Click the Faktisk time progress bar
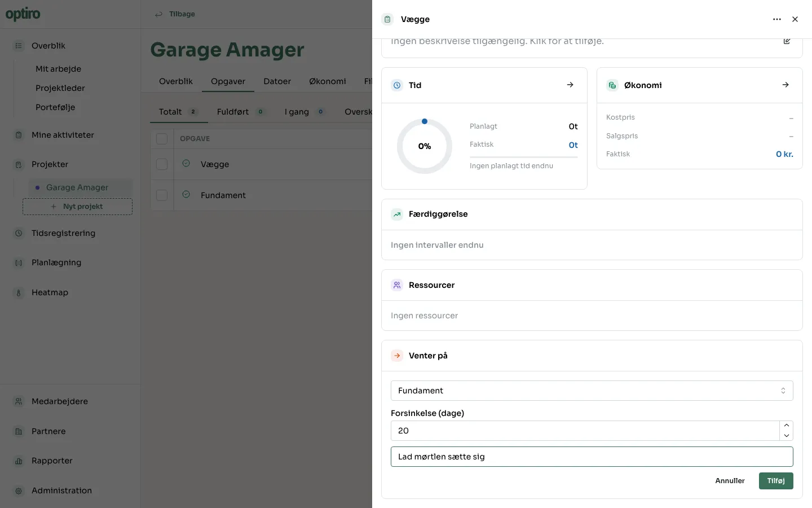This screenshot has width=812, height=508. [x=524, y=157]
